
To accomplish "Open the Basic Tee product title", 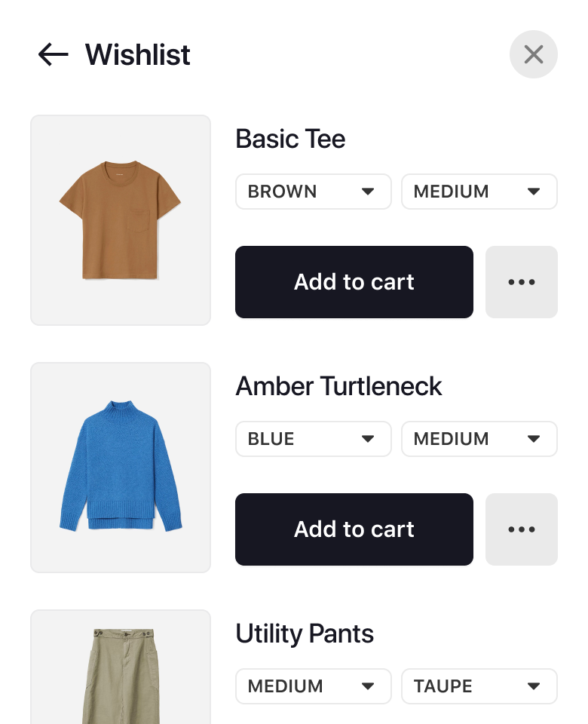I will point(290,139).
